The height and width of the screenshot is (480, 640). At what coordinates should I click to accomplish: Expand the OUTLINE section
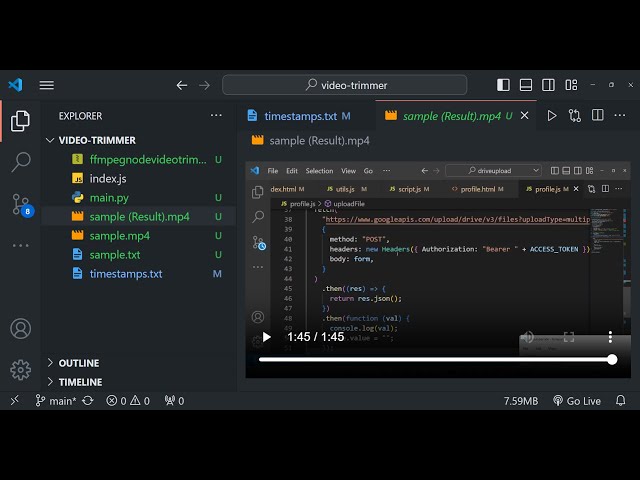point(79,363)
